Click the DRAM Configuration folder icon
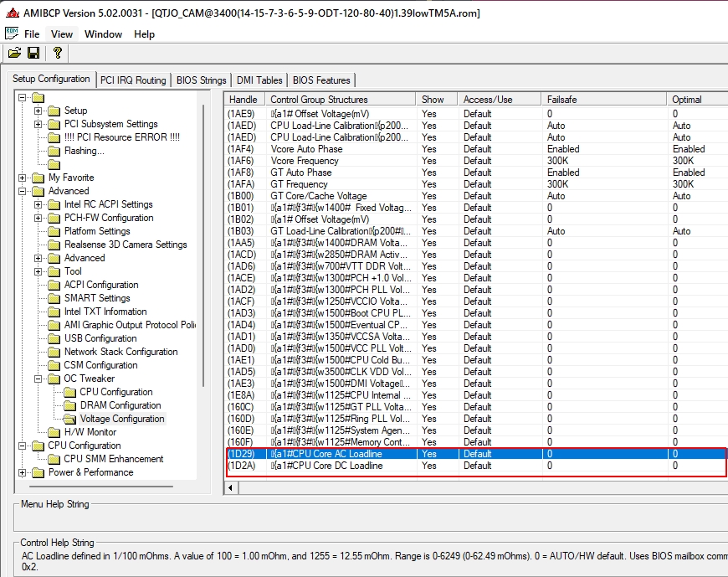The width and height of the screenshot is (728, 577). [69, 405]
